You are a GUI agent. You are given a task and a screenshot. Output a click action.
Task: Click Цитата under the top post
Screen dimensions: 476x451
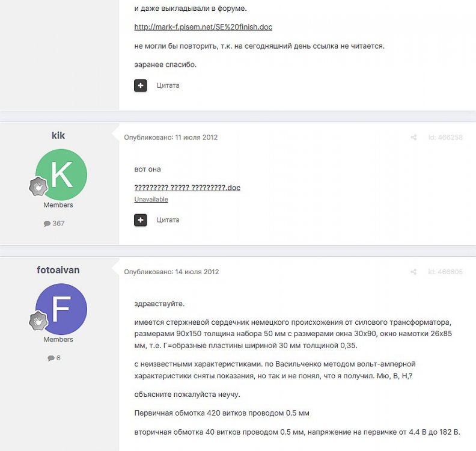point(168,85)
